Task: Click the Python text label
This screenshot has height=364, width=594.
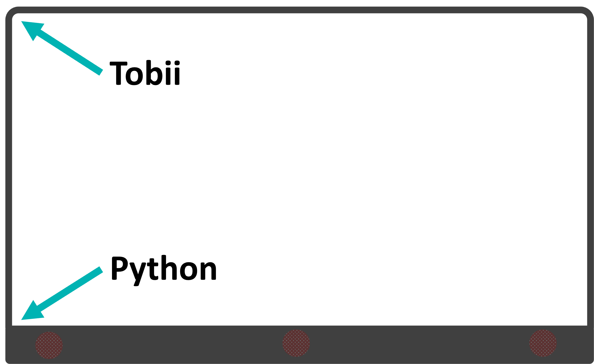Action: click(163, 271)
